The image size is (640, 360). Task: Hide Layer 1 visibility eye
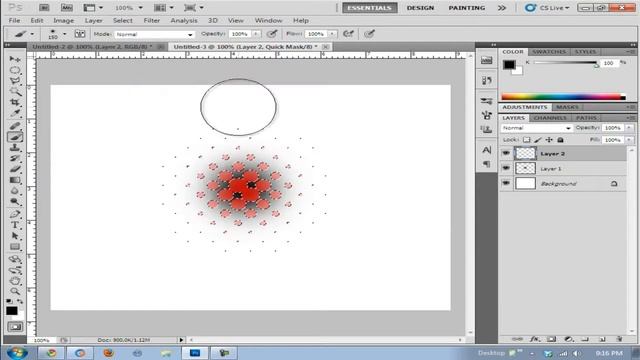click(506, 168)
